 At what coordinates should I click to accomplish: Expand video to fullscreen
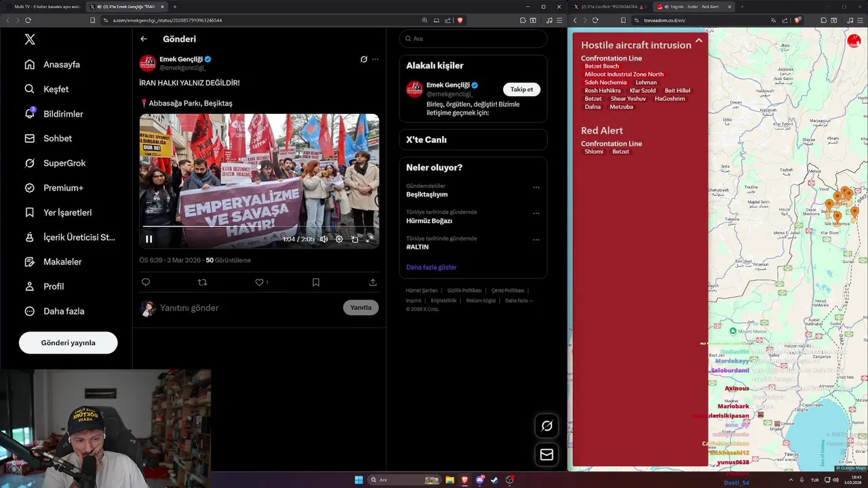370,239
